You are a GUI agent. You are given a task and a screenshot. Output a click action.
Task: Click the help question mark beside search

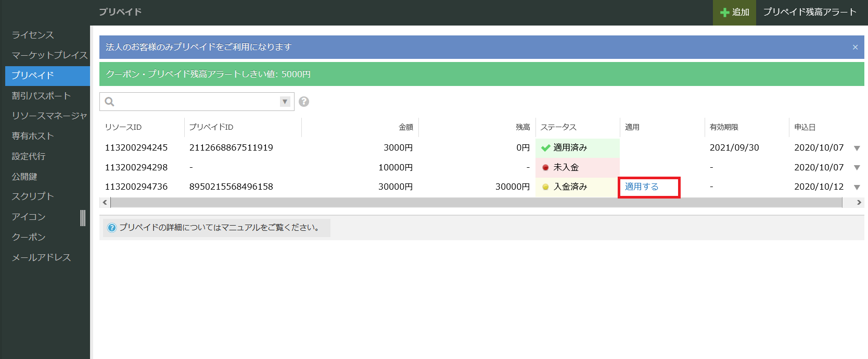[x=304, y=102]
